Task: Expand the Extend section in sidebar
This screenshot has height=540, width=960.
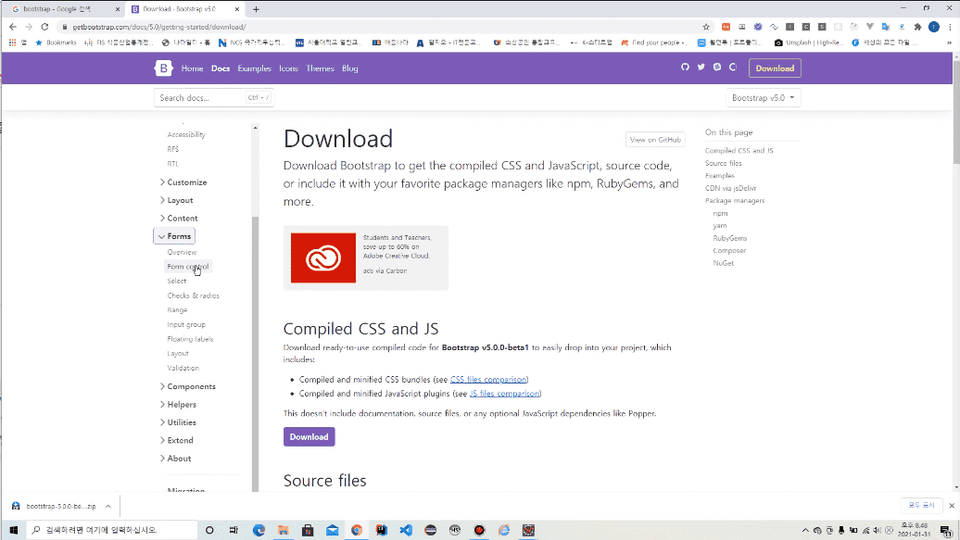Action: click(x=177, y=440)
